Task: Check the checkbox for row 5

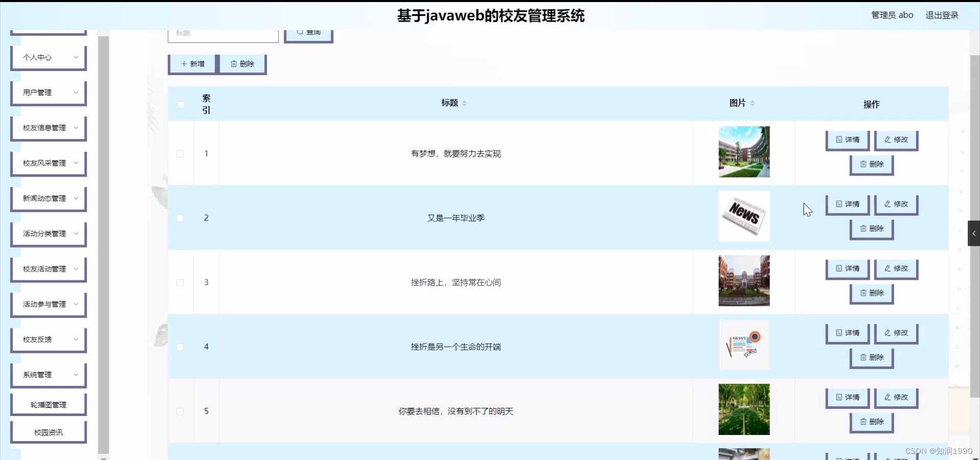Action: 180,411
